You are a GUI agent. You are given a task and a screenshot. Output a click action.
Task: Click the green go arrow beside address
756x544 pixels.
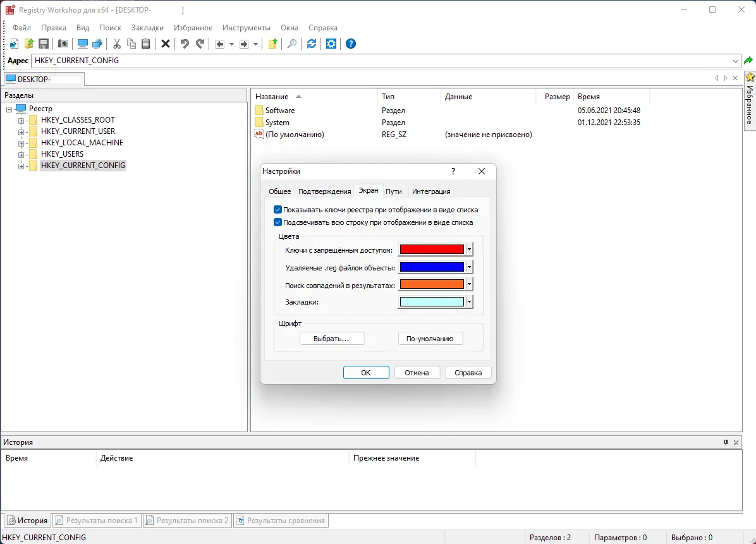coord(748,61)
